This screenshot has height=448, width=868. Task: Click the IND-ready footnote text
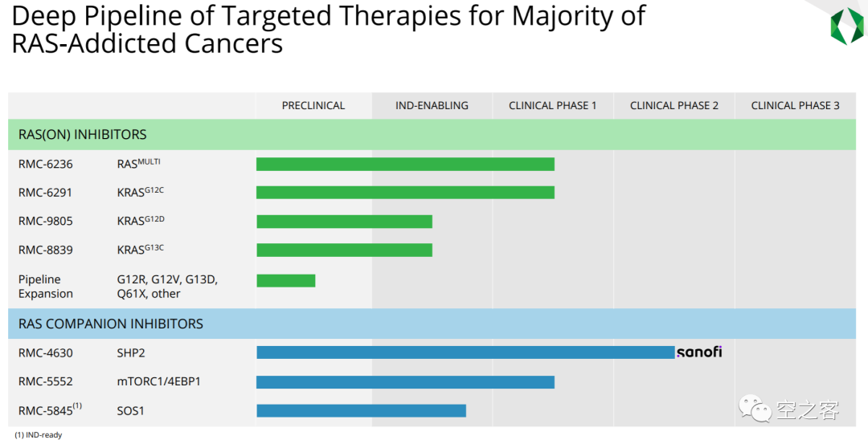pos(38,435)
